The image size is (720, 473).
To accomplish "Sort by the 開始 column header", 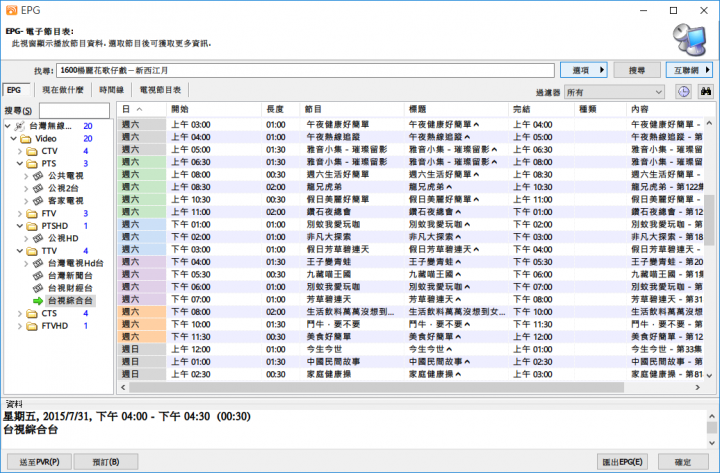I will [x=214, y=109].
